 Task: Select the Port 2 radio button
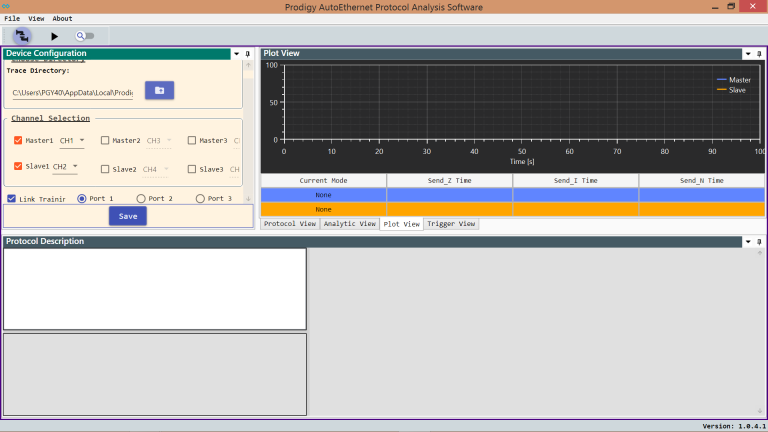coord(141,198)
